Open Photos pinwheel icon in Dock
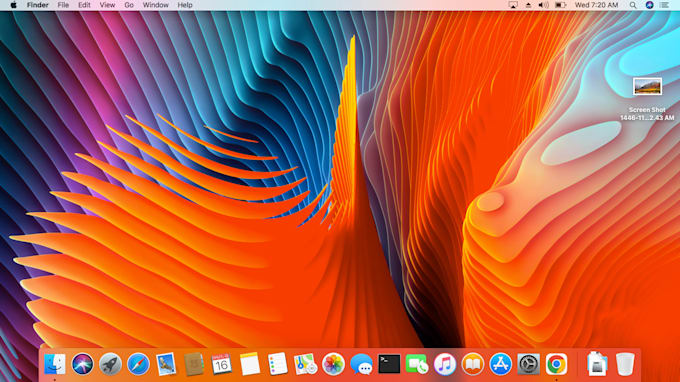 [x=333, y=364]
